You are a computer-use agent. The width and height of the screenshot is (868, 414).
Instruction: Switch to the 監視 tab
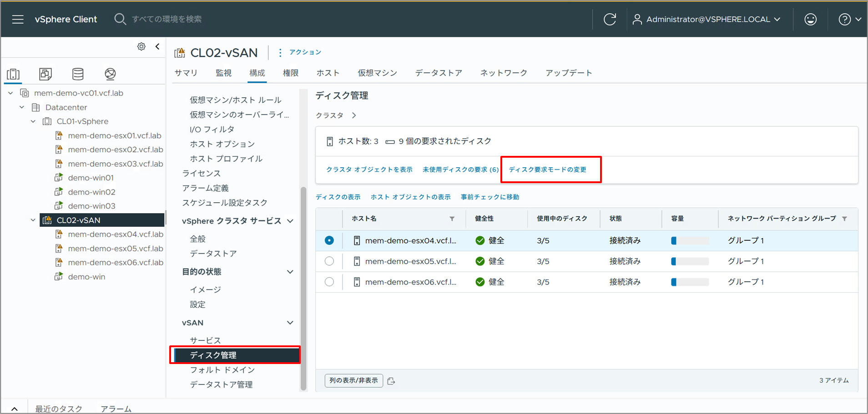coord(223,73)
